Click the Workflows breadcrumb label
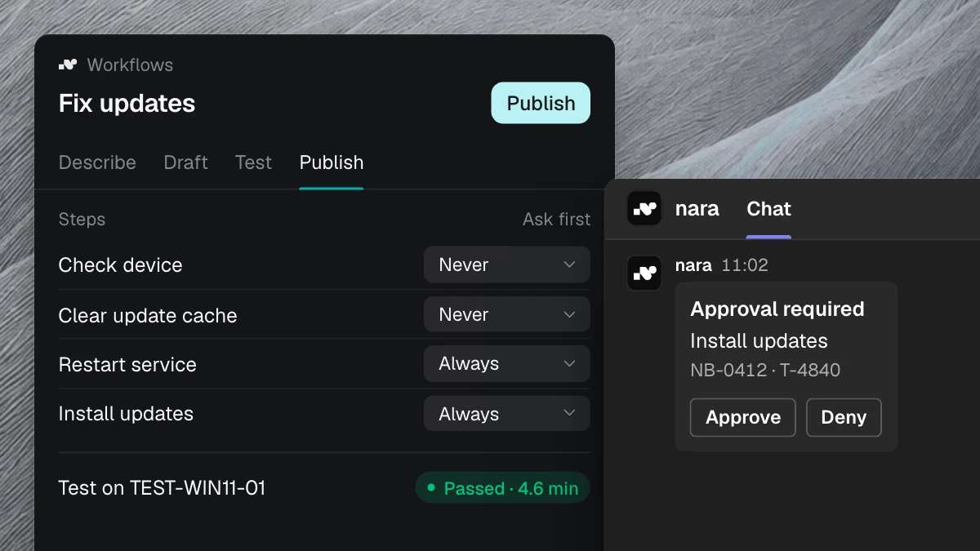The height and width of the screenshot is (551, 980). pyautogui.click(x=130, y=64)
